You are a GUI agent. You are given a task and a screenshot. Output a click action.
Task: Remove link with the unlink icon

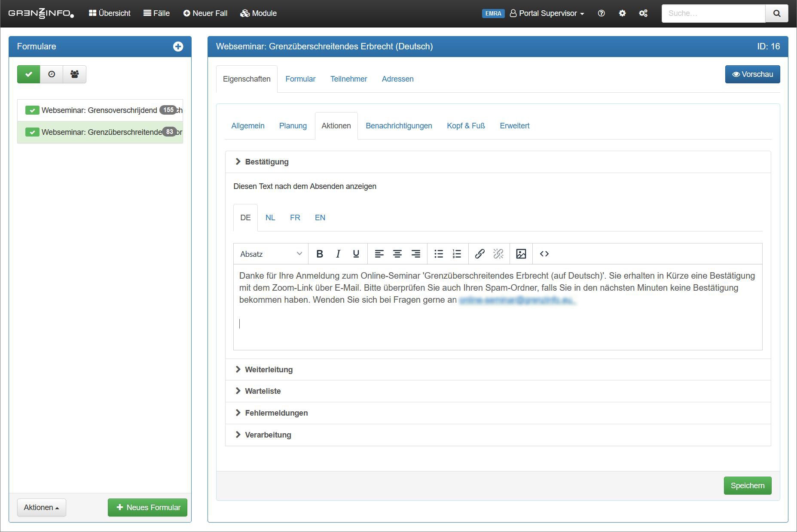(x=498, y=254)
